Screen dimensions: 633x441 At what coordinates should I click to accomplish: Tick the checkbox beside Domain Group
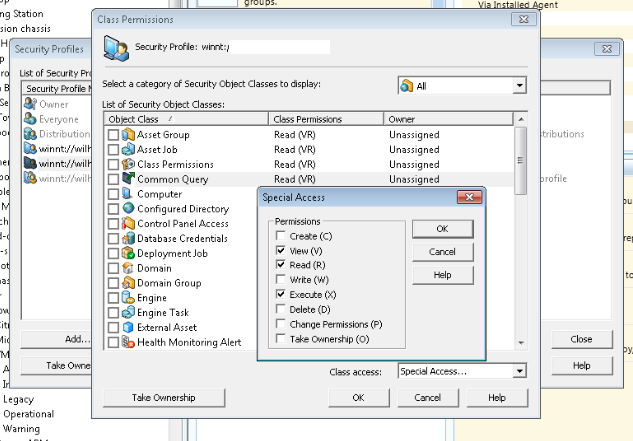[113, 284]
